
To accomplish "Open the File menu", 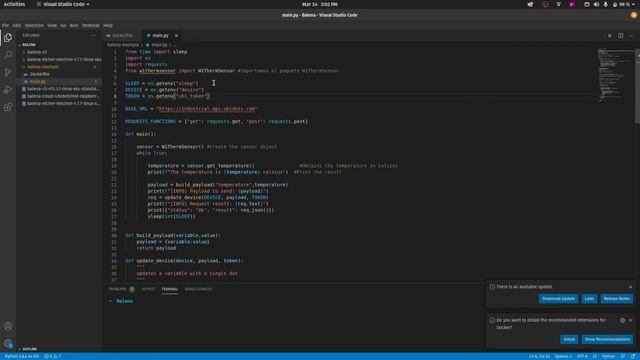I will (5, 25).
